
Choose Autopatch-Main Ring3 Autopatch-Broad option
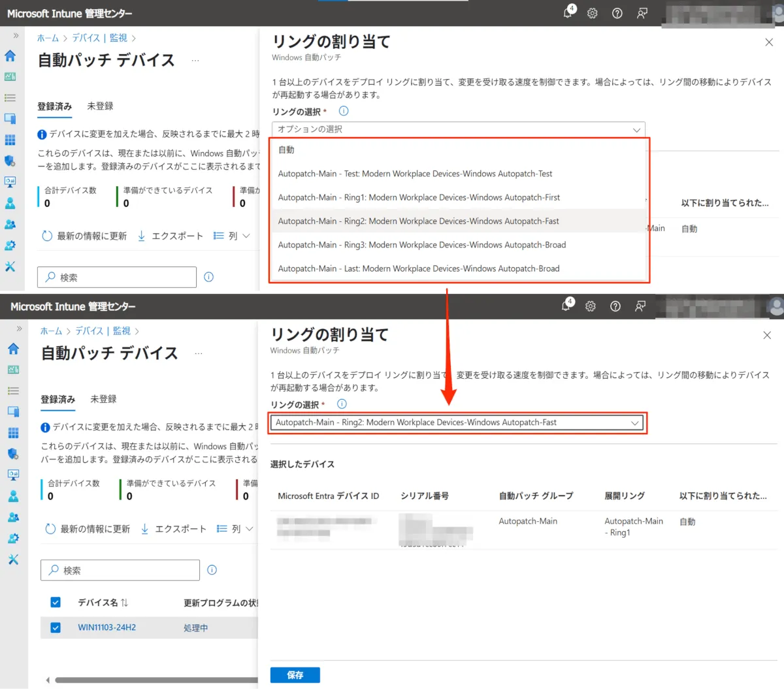pyautogui.click(x=421, y=245)
